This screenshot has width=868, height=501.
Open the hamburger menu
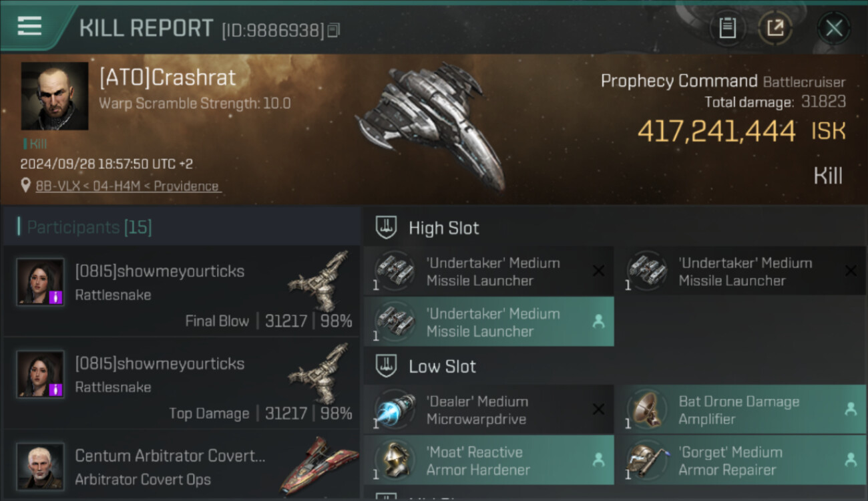pos(29,27)
